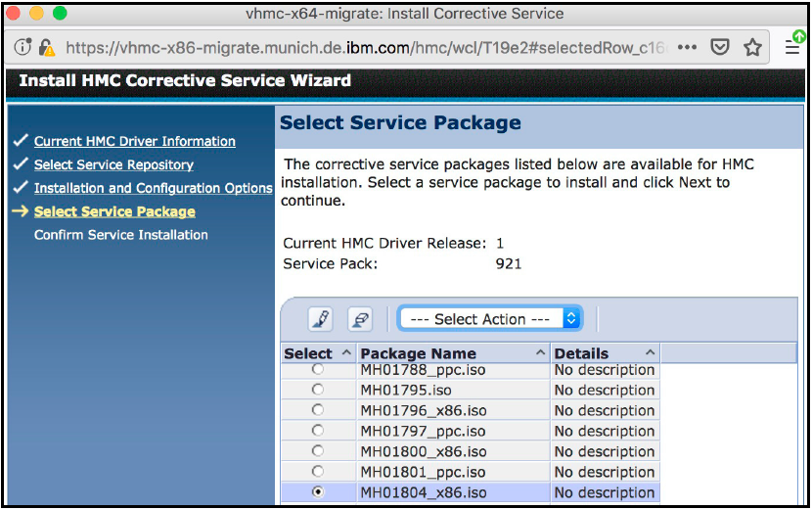
Task: Select the MH01795.iso radio button
Action: click(x=317, y=390)
